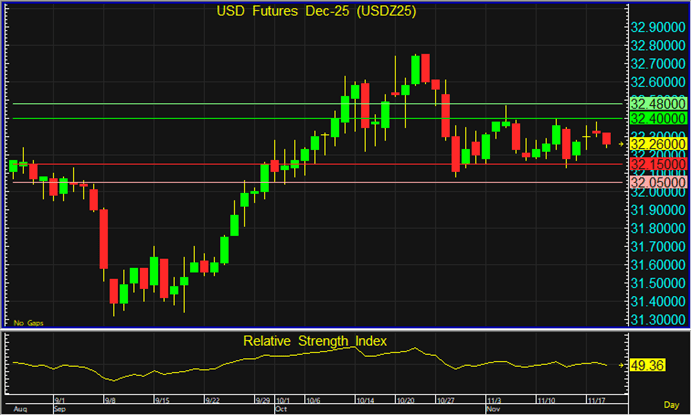Click the 32.48000 light green price tag

657,103
